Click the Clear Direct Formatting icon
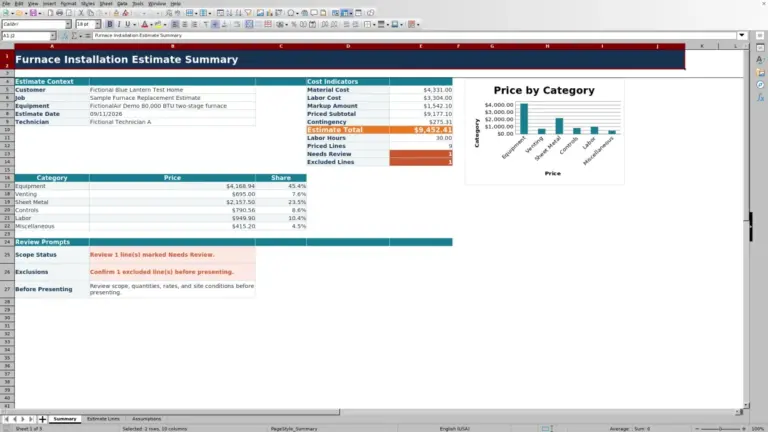Screen dimensions: 768x432 (125, 13)
